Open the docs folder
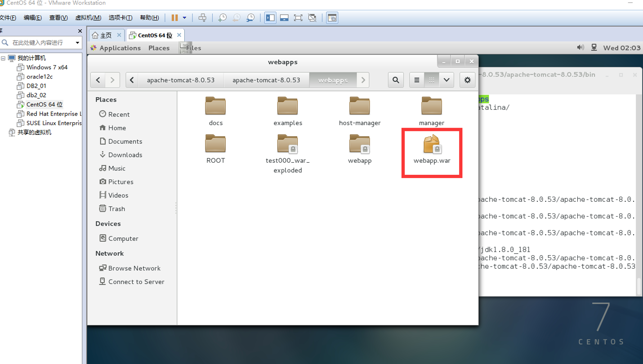The height and width of the screenshot is (364, 643). pyautogui.click(x=215, y=111)
